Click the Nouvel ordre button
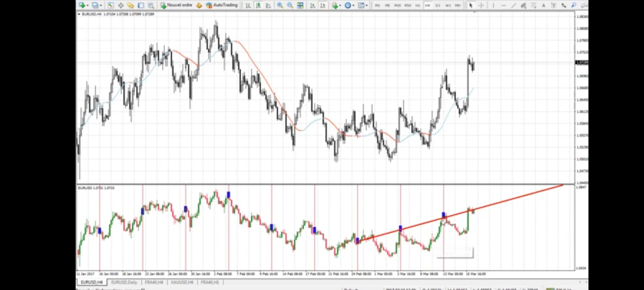This screenshot has width=644, height=290. (176, 5)
